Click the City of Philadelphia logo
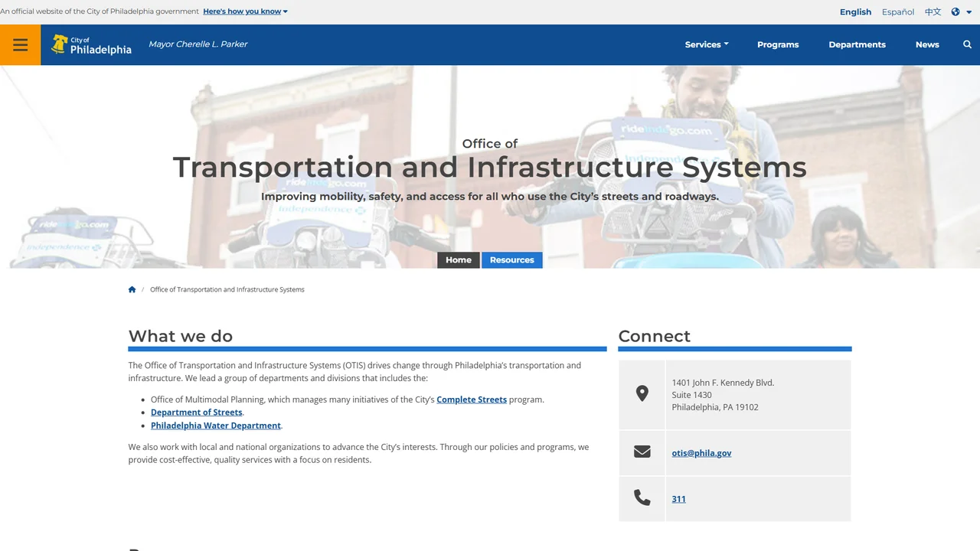 (x=91, y=44)
